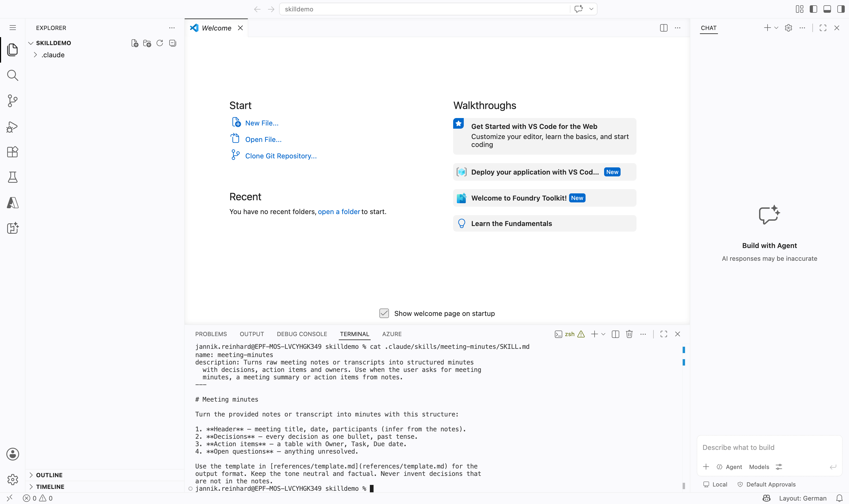Refresh the Explorer file tree
This screenshot has height=504, width=849.
tap(160, 43)
